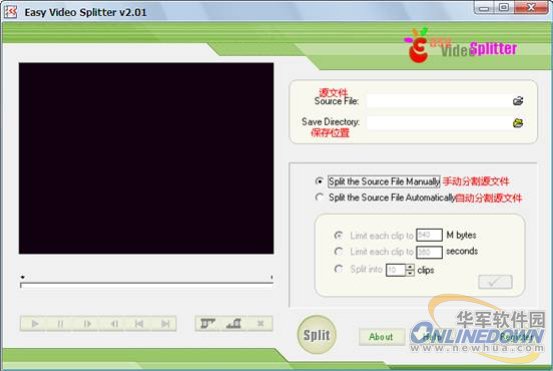Click the round Split button

click(316, 335)
